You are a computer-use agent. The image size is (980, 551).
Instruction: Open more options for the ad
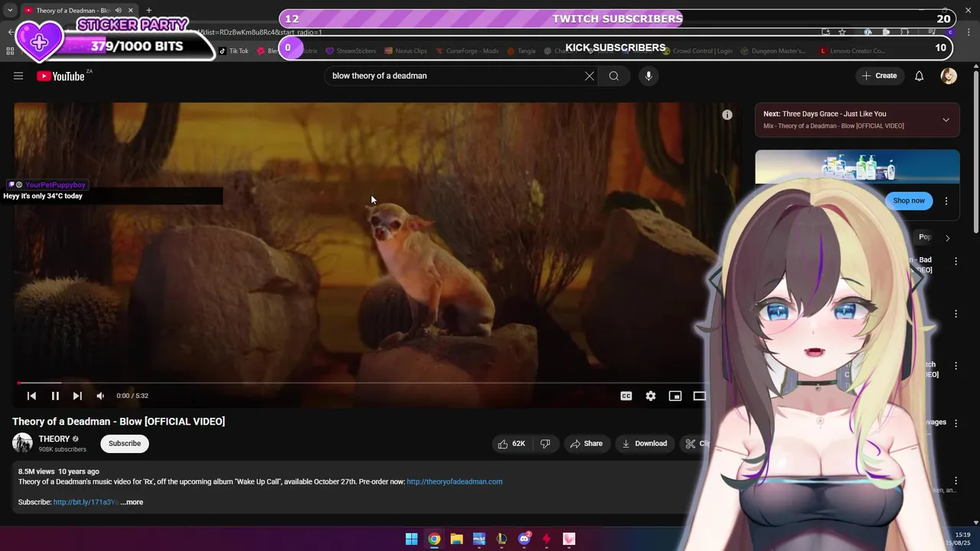pos(946,201)
